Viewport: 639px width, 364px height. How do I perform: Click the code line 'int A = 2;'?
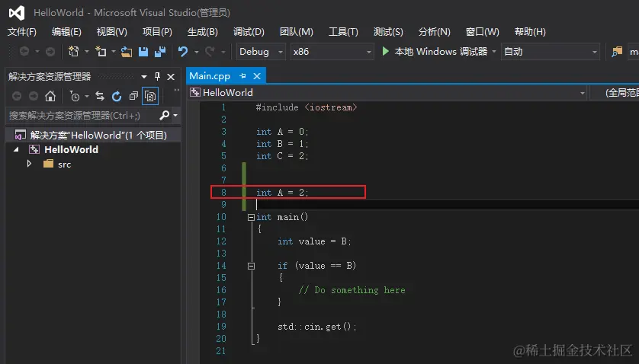[x=282, y=193]
